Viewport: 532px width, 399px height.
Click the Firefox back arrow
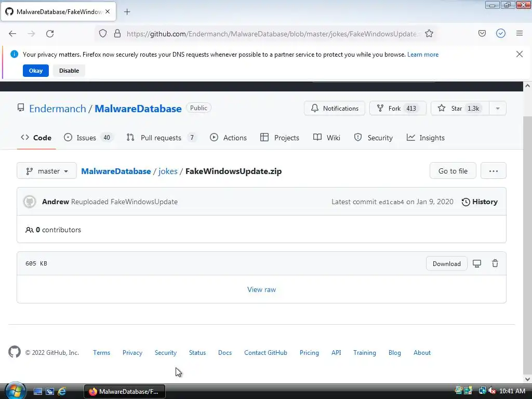tap(12, 34)
